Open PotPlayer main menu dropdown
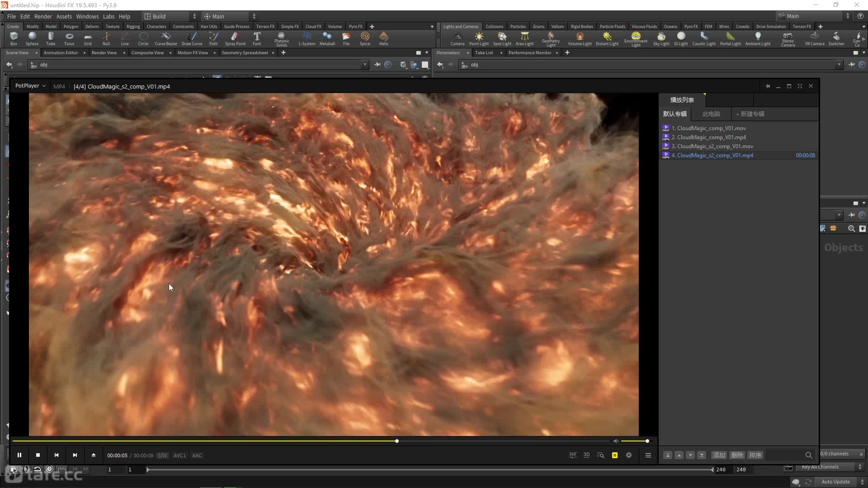The height and width of the screenshot is (488, 868). tap(30, 86)
